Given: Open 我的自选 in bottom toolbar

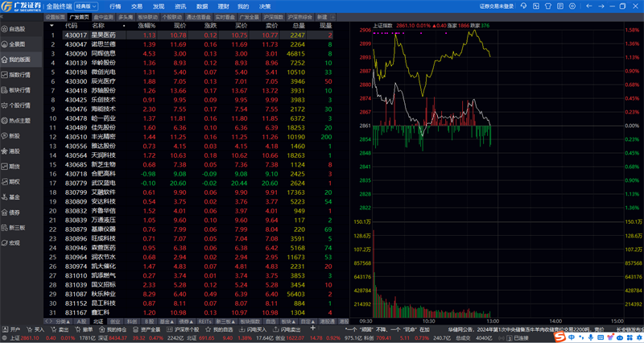Looking at the screenshot, I should (219, 329).
